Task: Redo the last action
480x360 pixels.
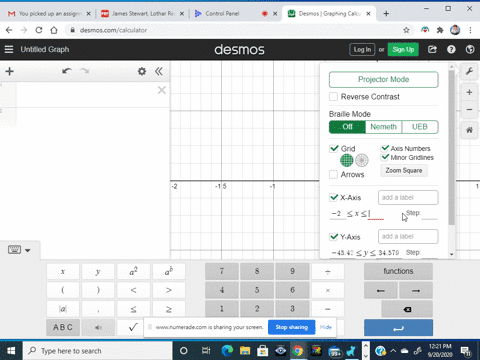Action: 85,71
